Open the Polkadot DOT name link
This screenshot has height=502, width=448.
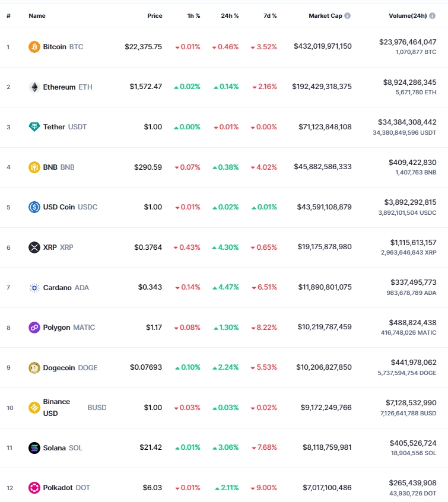pyautogui.click(x=66, y=488)
